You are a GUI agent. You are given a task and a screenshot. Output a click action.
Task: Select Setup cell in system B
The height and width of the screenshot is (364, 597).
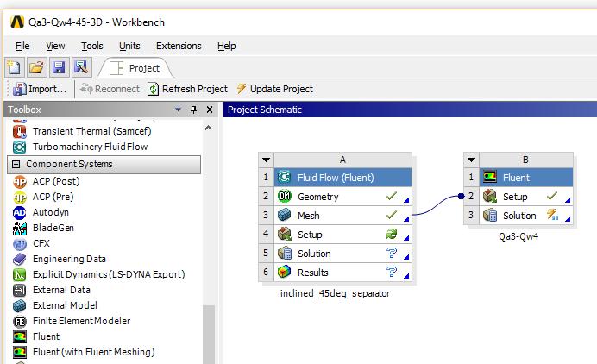pos(526,197)
